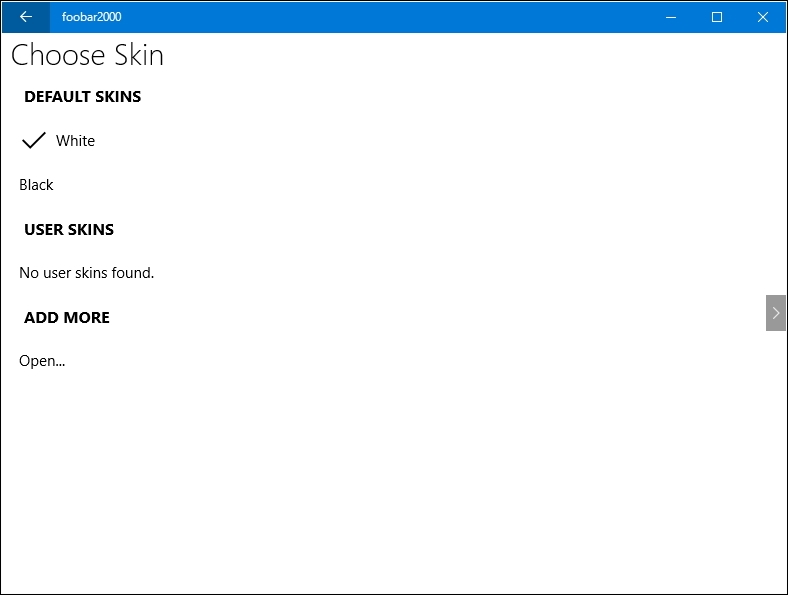Click the ADD MORE heading

[67, 318]
